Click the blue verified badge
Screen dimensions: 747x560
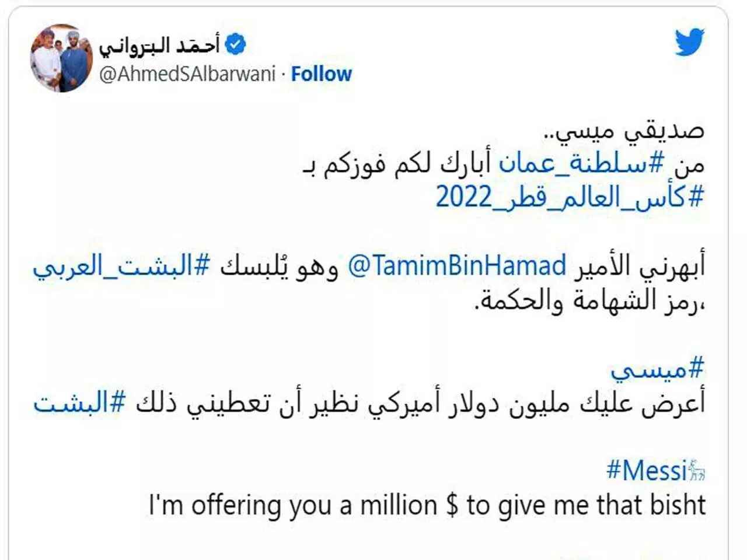(235, 44)
